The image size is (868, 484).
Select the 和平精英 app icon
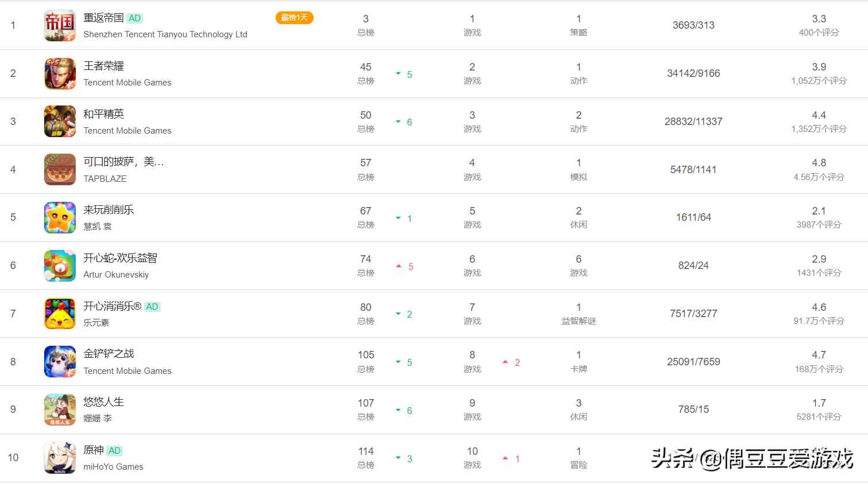(60, 122)
